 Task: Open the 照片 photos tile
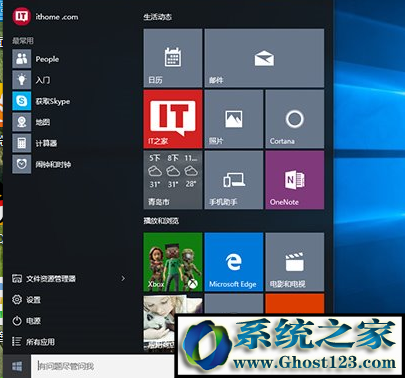(x=234, y=119)
